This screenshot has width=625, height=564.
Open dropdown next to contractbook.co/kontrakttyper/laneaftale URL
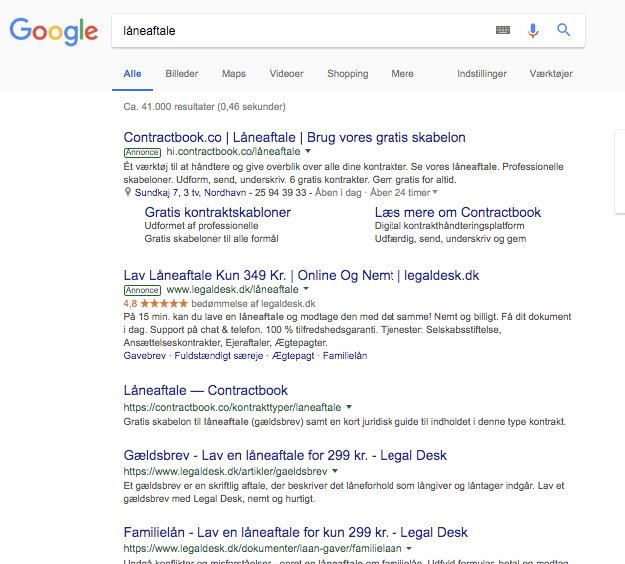[x=349, y=407]
